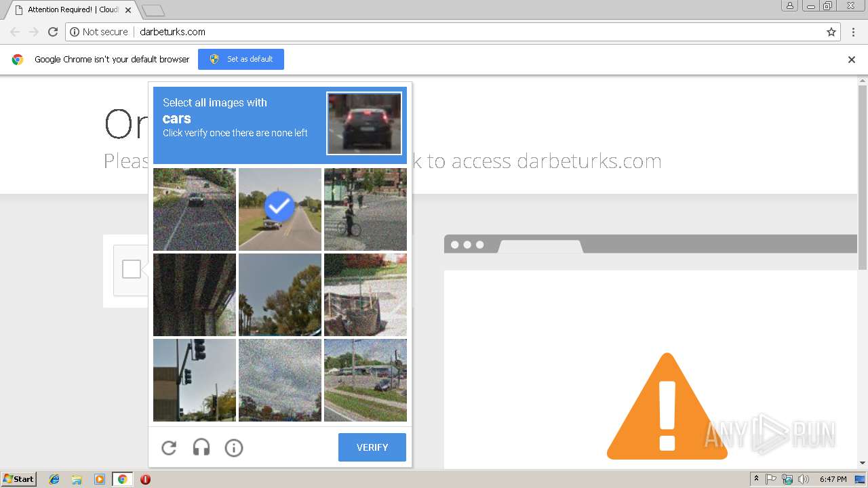Open Windows Explorer folder from taskbar
This screenshot has height=488, width=868.
(x=77, y=479)
